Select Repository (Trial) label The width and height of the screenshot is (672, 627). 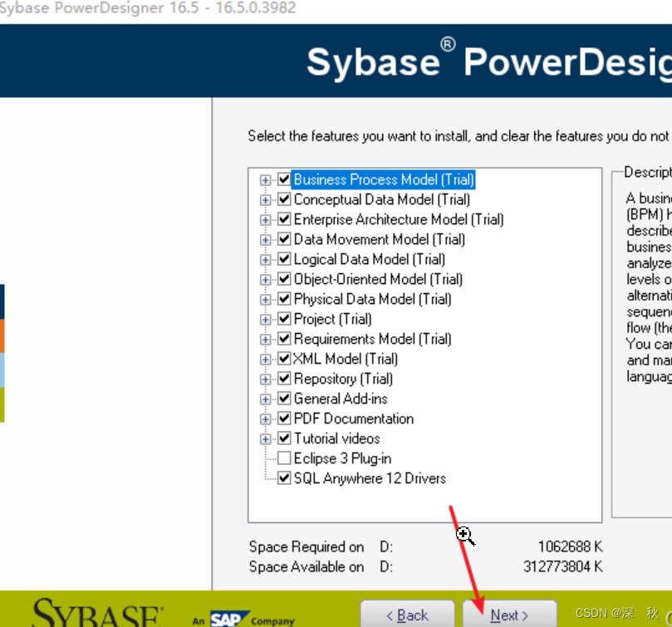(343, 379)
